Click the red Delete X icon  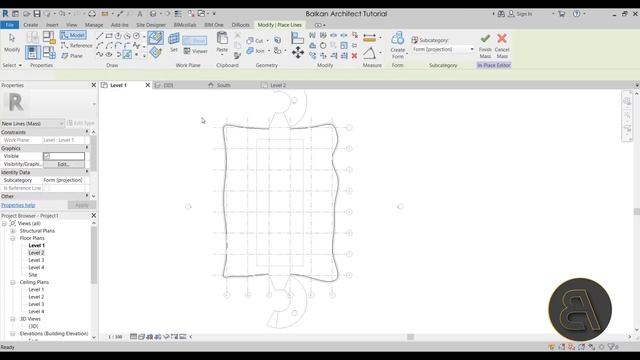[354, 56]
